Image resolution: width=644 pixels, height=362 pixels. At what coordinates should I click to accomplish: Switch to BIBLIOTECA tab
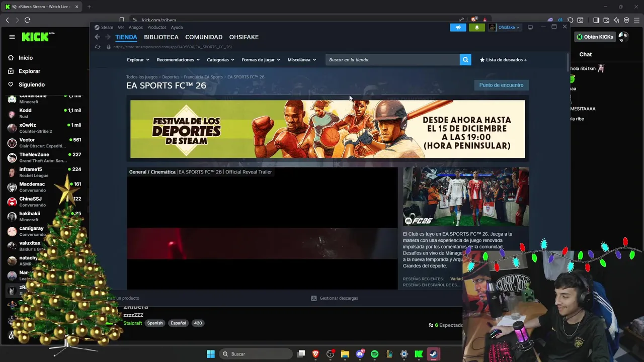[x=161, y=37]
